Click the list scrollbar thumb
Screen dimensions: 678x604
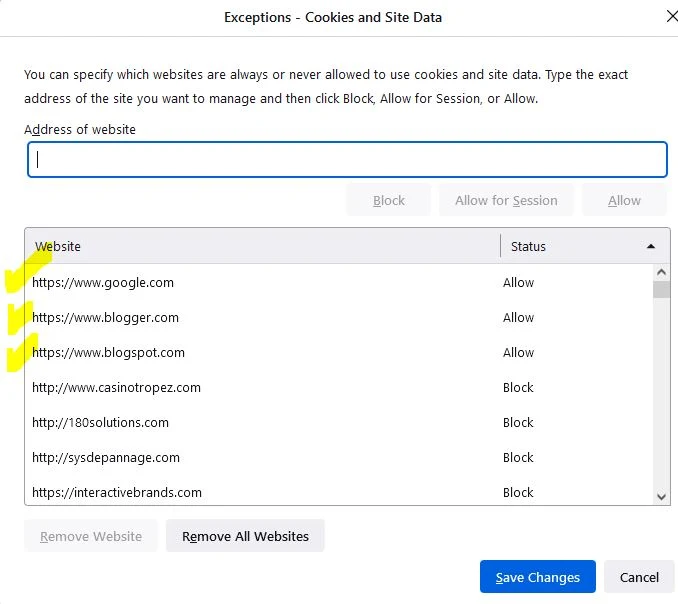[x=661, y=289]
